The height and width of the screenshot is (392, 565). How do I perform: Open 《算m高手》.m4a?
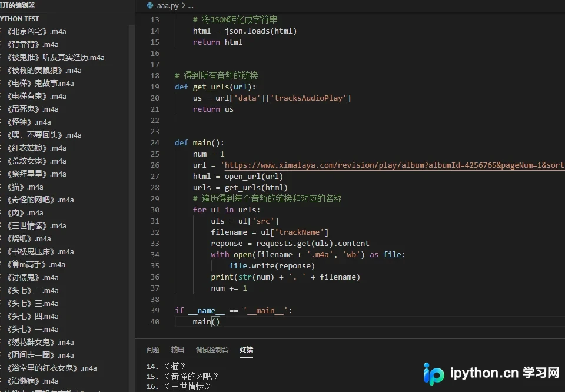36,265
